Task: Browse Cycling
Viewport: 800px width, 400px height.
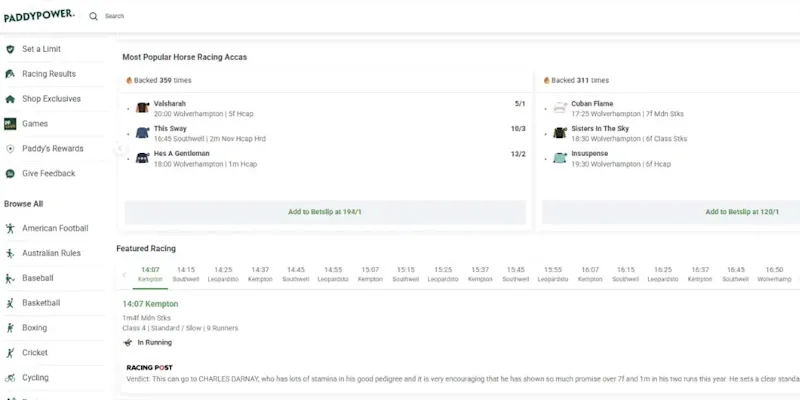Action: coord(35,378)
